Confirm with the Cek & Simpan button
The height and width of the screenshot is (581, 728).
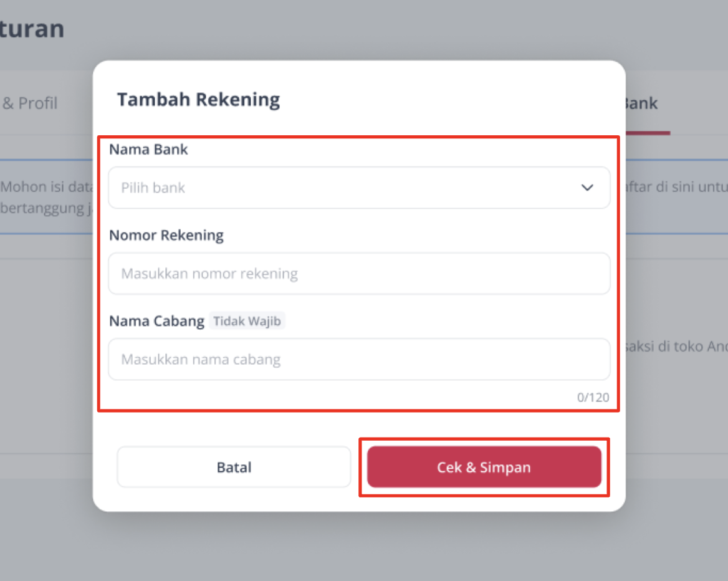[x=484, y=467]
